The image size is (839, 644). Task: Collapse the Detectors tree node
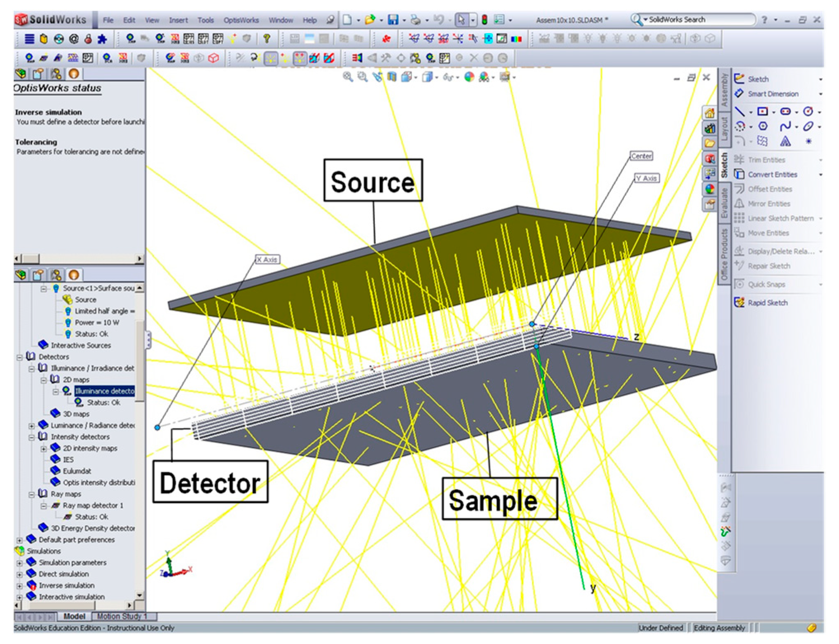(x=19, y=357)
